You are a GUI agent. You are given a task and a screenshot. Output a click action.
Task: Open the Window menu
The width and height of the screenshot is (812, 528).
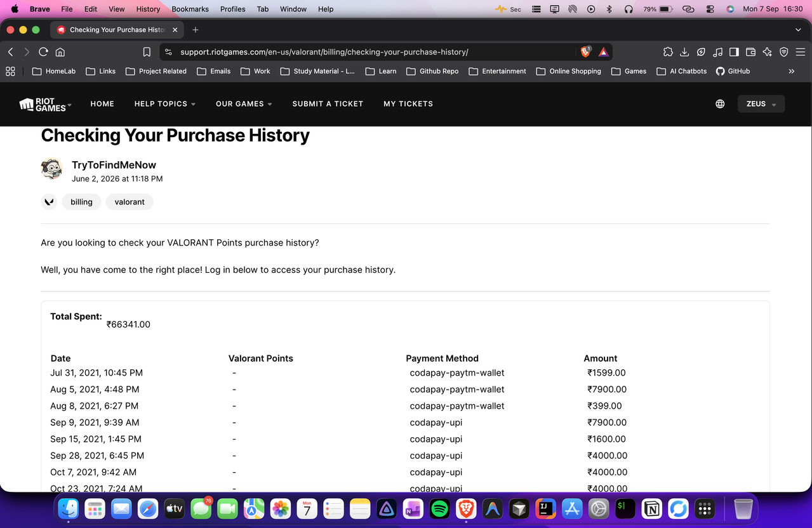click(x=293, y=9)
